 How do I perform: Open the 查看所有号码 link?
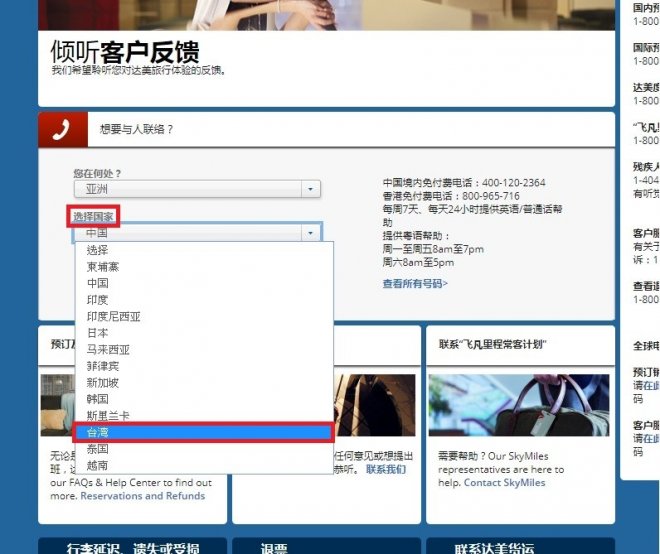tap(415, 284)
